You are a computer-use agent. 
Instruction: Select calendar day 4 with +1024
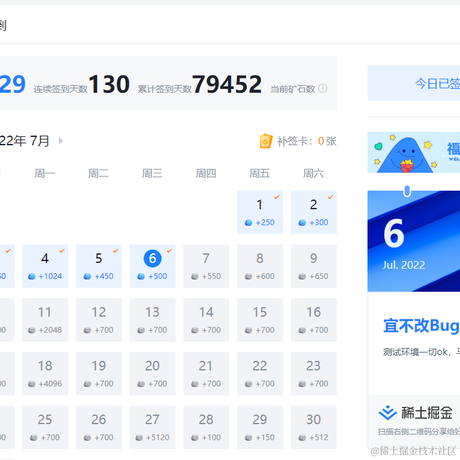(45, 266)
